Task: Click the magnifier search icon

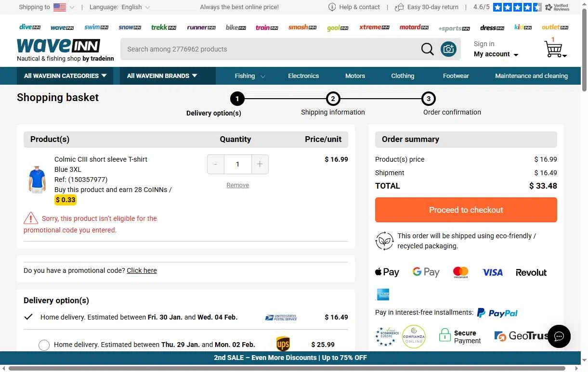Action: (x=427, y=49)
